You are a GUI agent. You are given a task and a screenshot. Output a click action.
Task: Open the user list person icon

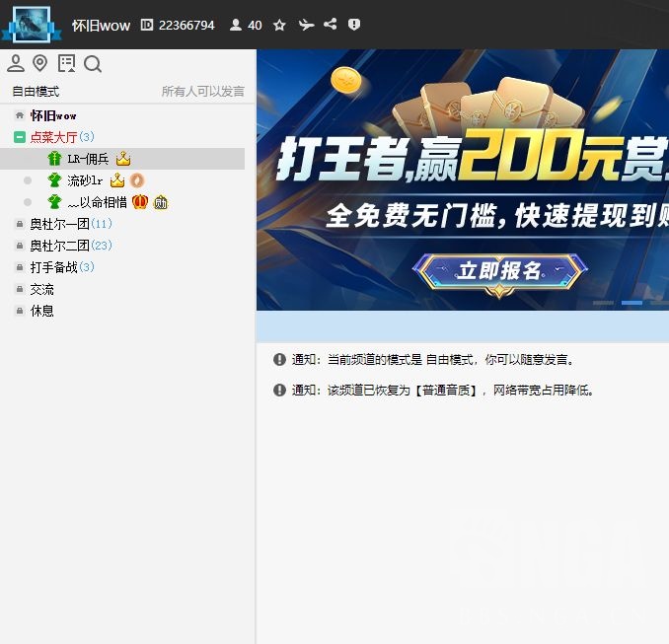click(16, 63)
